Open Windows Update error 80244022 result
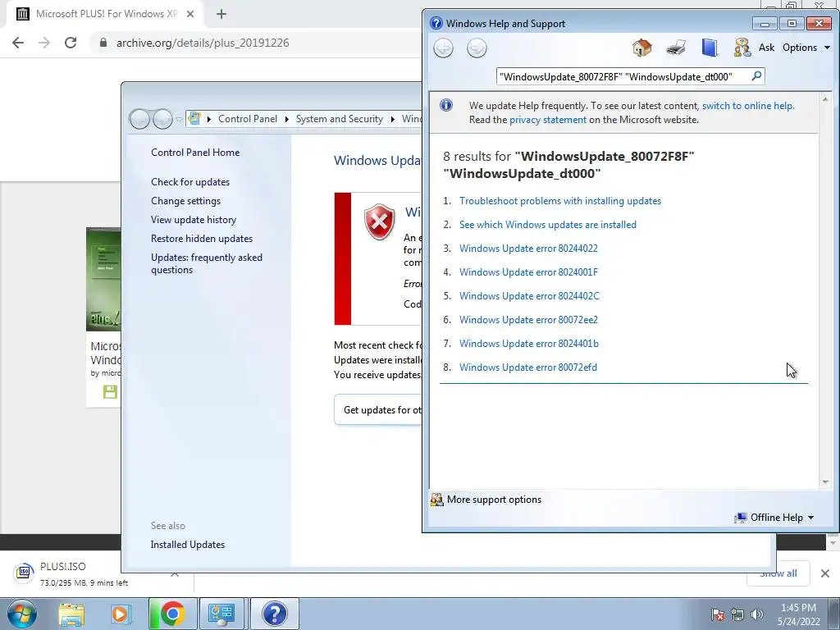840x630 pixels. (528, 249)
